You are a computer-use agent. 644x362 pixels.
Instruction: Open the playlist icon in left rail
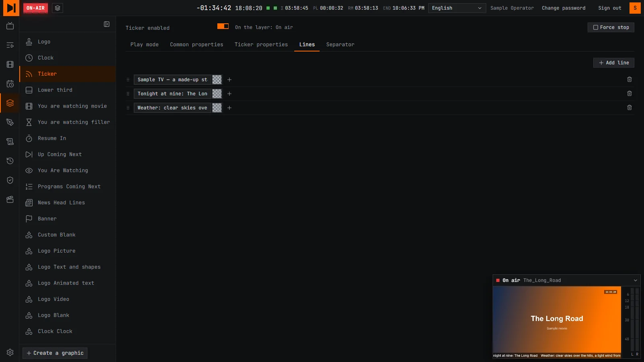[10, 45]
